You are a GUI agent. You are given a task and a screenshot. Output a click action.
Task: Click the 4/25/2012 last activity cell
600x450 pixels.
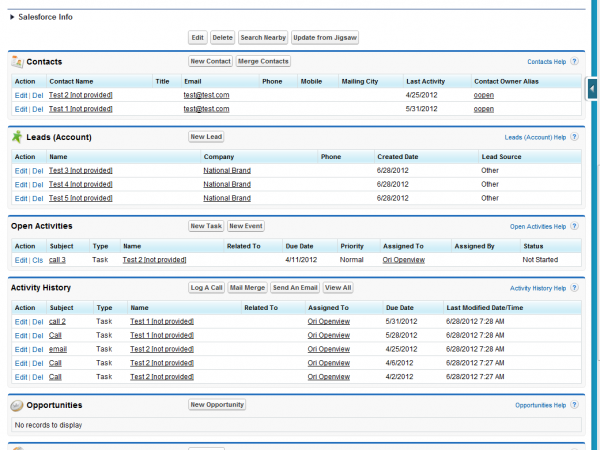[x=421, y=95]
